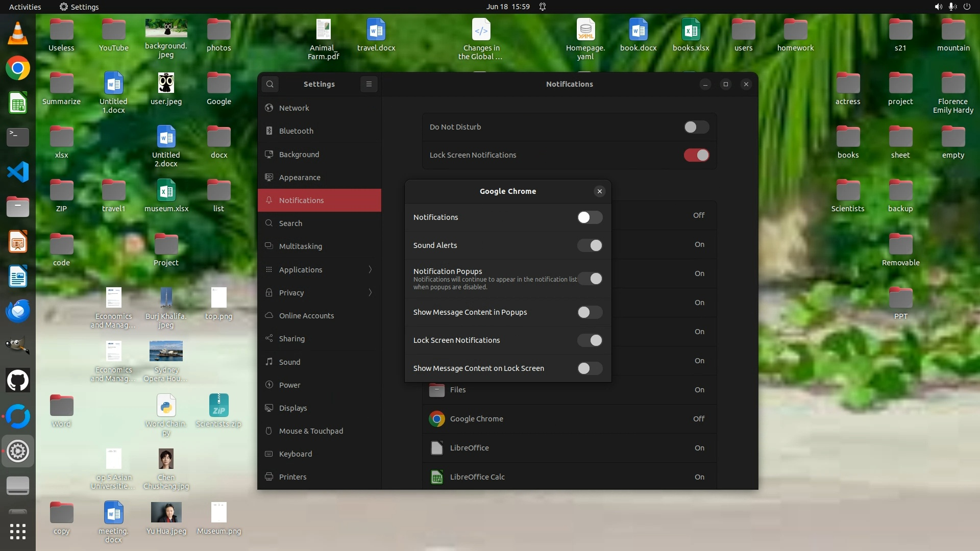
Task: Toggle Show Message Content in Popups
Action: pos(590,312)
